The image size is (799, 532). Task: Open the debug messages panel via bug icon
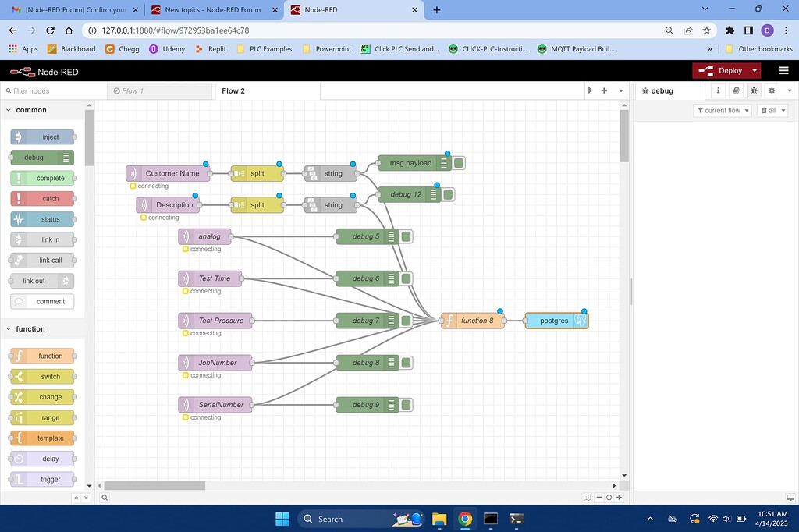tap(753, 90)
